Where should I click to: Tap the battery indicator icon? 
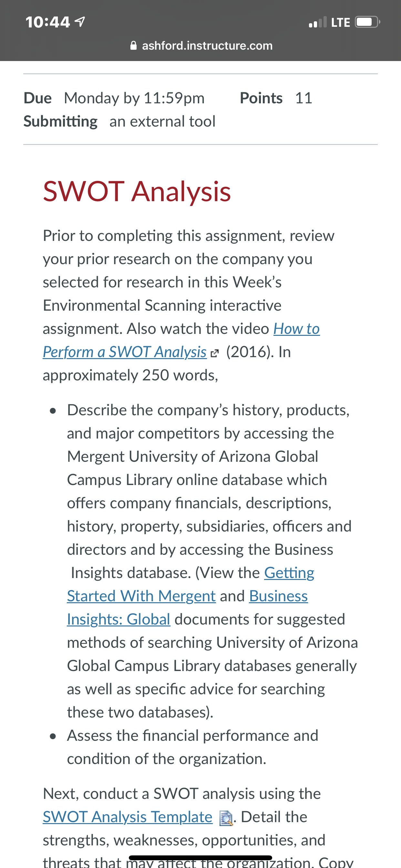(367, 22)
